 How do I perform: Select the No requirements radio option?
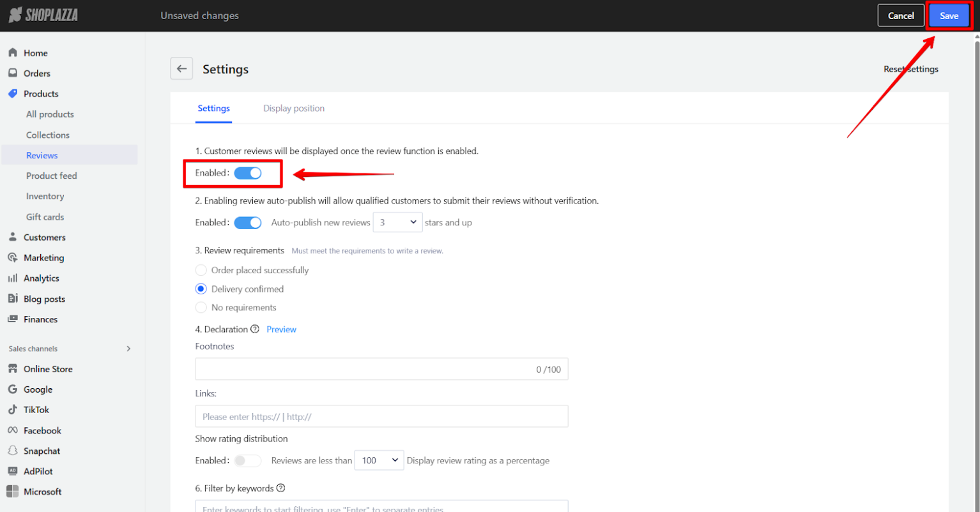[x=201, y=308]
